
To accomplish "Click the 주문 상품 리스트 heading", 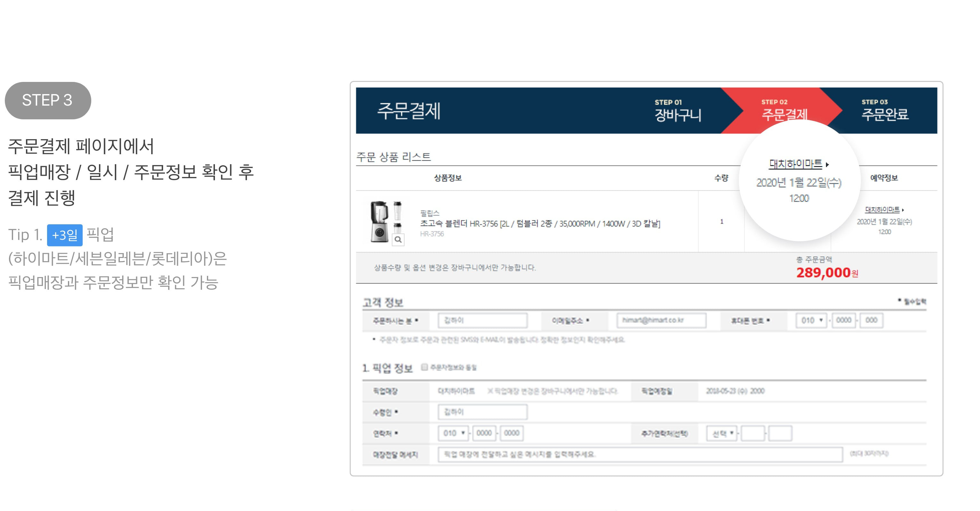I will coord(393,157).
